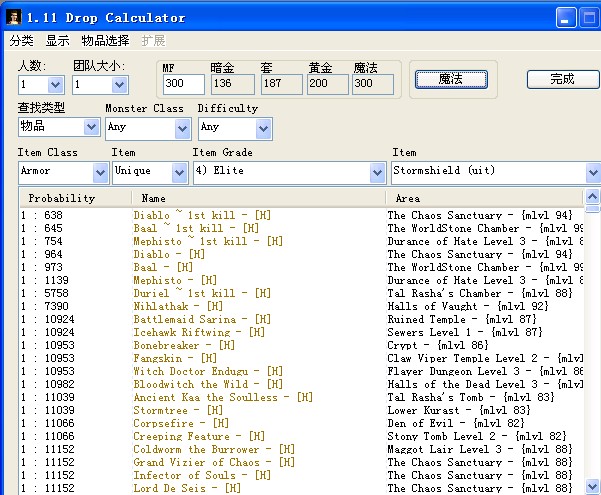Screen dimensions: 601x495
Task: Minimize the Drop Calculator window
Action: pyautogui.click(x=566, y=18)
